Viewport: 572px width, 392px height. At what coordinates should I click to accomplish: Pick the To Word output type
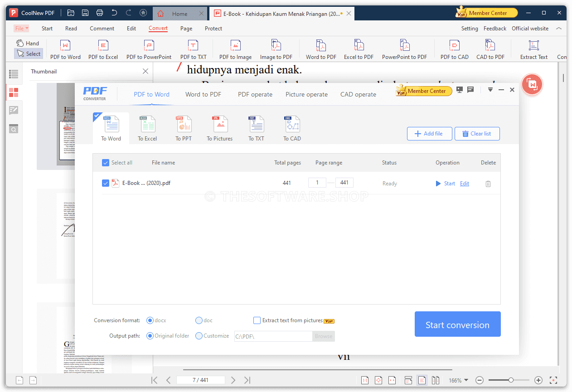tap(111, 129)
